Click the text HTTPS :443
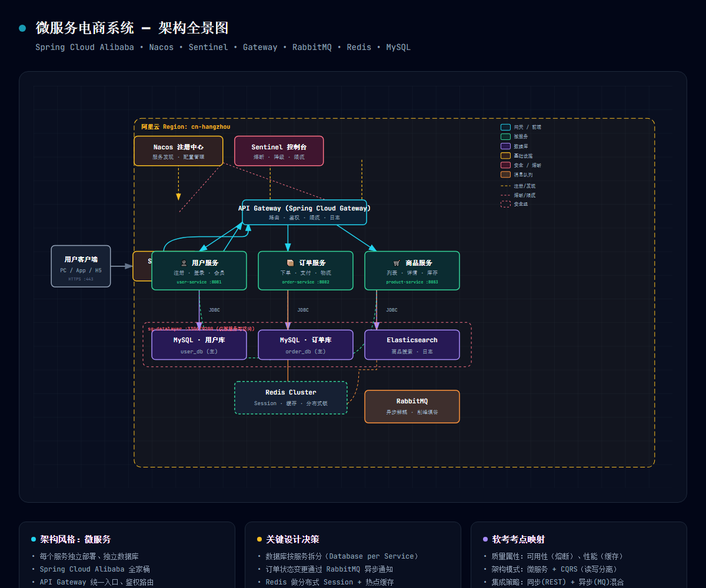This screenshot has width=706, height=588. pyautogui.click(x=81, y=279)
